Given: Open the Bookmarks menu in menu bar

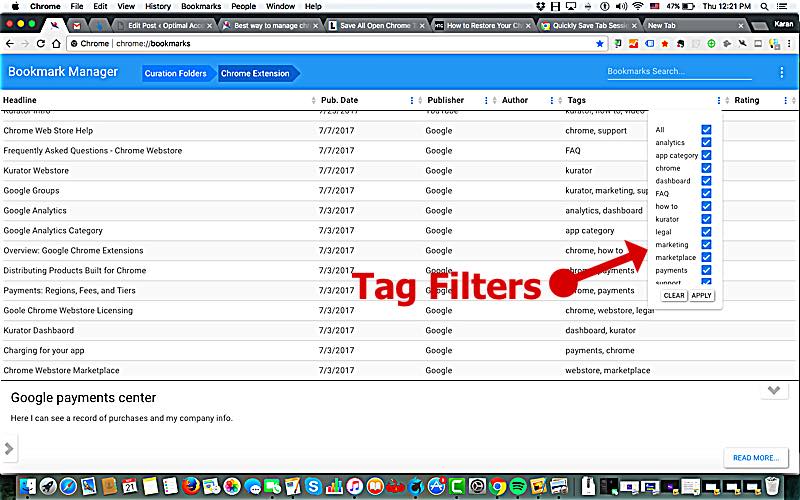Looking at the screenshot, I should [201, 6].
